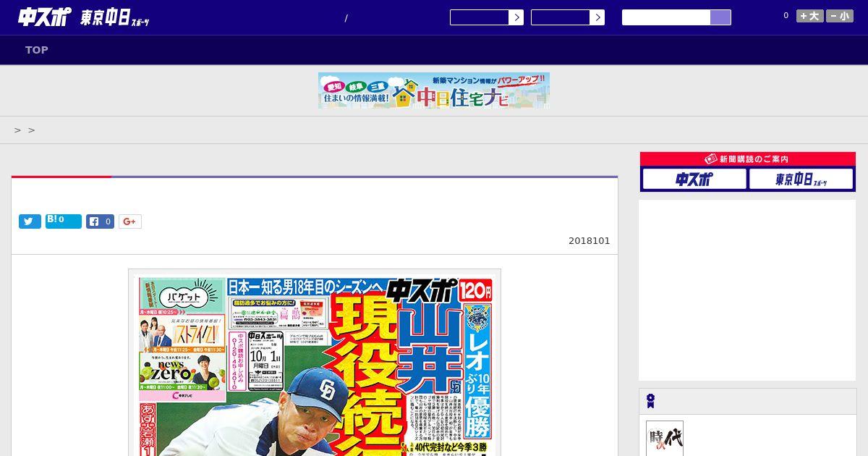Open the first header dropdown selector
868x456 pixels.
click(486, 17)
